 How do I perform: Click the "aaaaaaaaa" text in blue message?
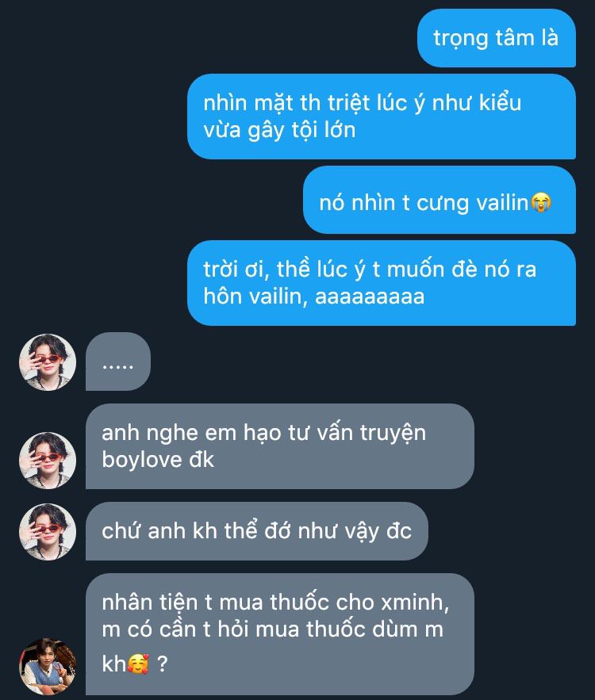[x=370, y=296]
